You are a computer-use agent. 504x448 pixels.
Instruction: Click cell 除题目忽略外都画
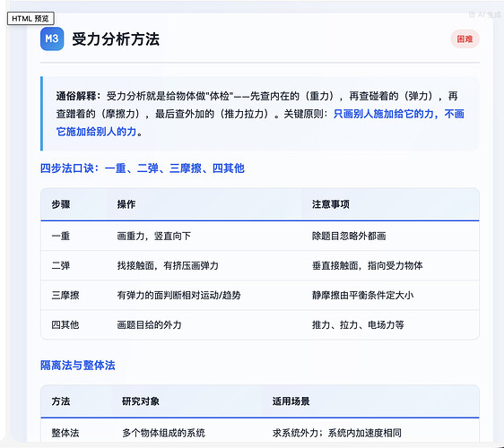(349, 236)
